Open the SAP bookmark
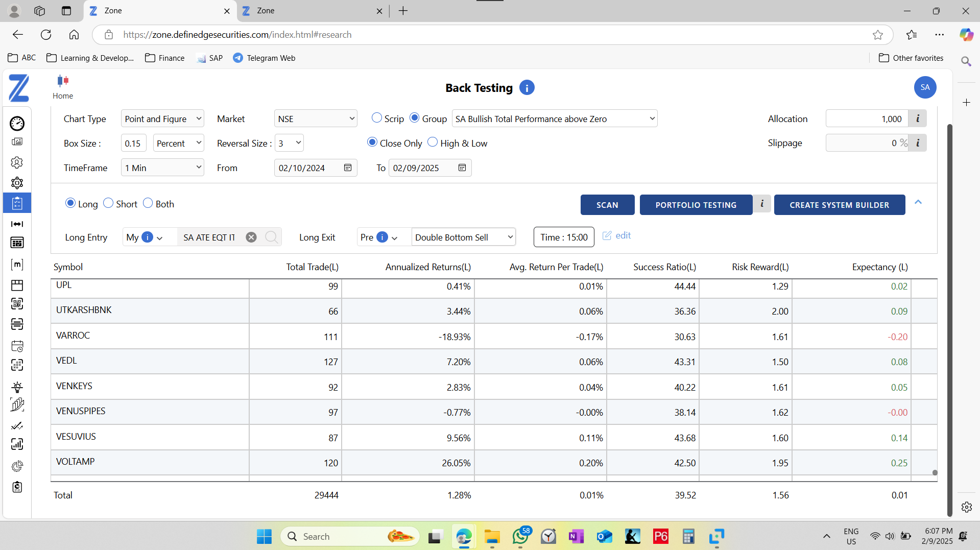The image size is (980, 550). (210, 58)
